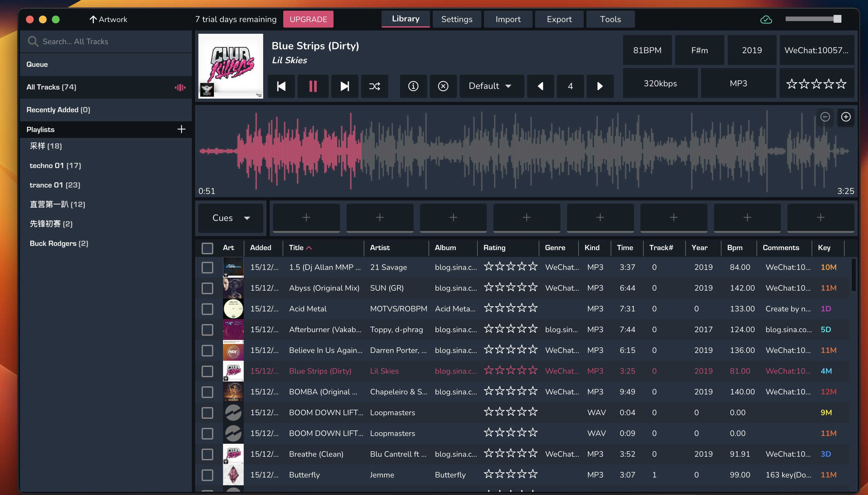Add a cue in the seventh cue slot
868x495 pixels.
747,218
